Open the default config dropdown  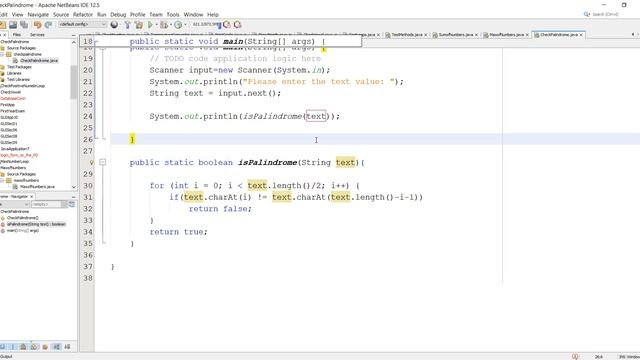point(82,24)
